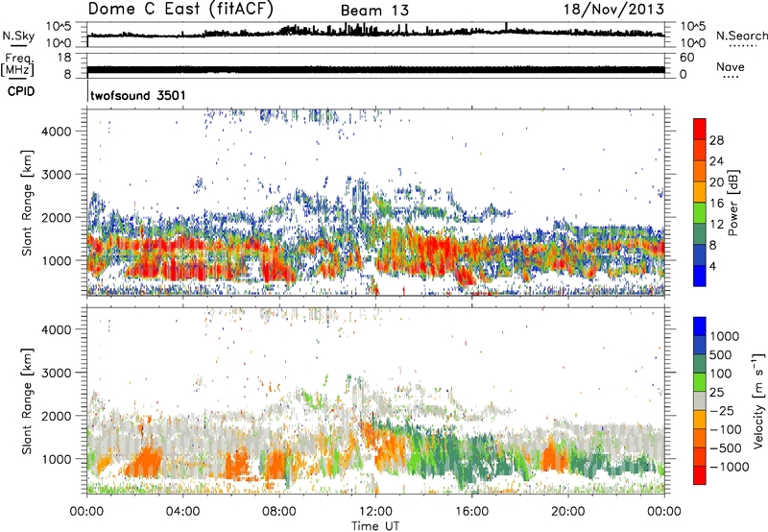Pick the 16–20 dB yellow-orange power swatch
This screenshot has width=768, height=532.
point(700,192)
